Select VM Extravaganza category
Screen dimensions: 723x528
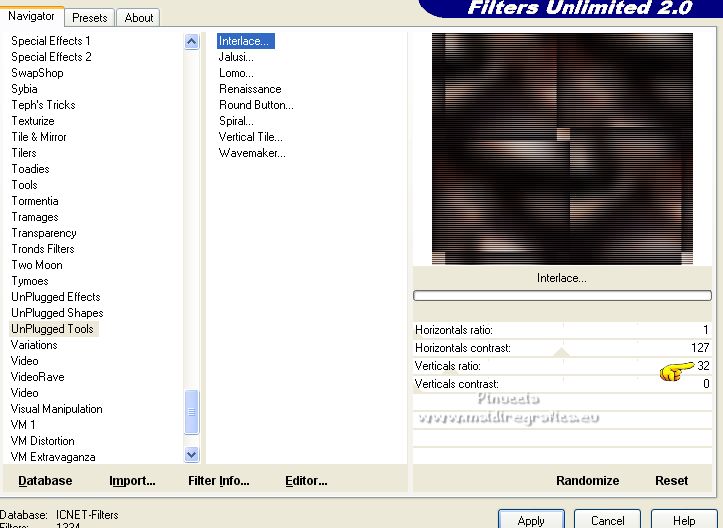pos(53,457)
